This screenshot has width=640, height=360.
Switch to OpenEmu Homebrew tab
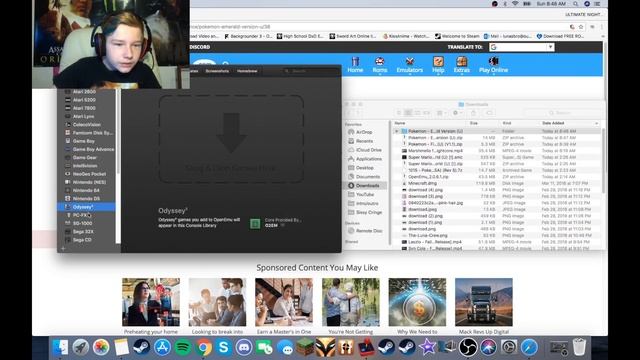pyautogui.click(x=247, y=71)
